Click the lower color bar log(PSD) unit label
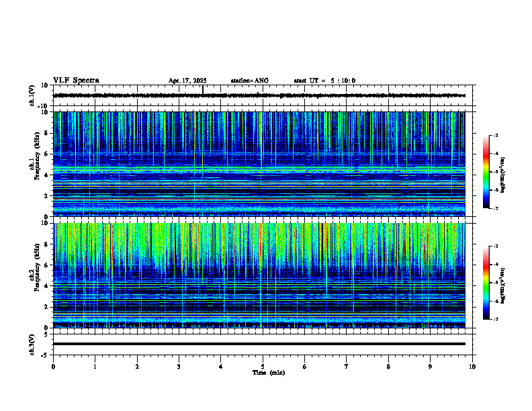Viewport: 532px width, 411px height. [x=503, y=285]
